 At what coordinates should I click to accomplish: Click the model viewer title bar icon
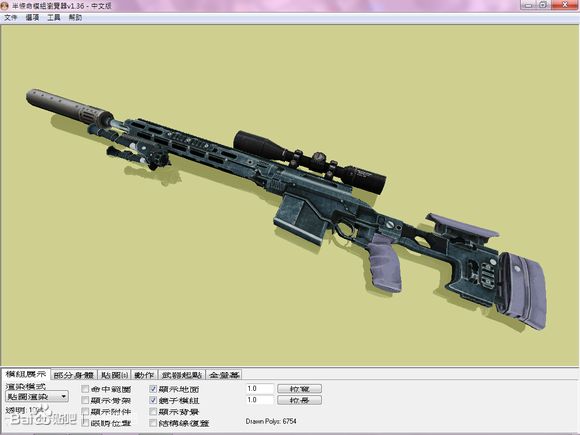click(4, 6)
